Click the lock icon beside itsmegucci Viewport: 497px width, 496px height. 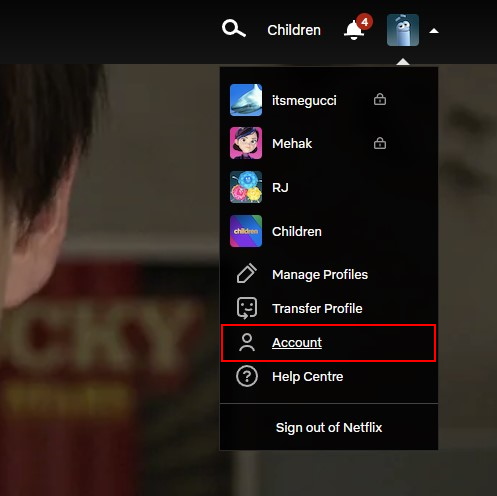380,99
